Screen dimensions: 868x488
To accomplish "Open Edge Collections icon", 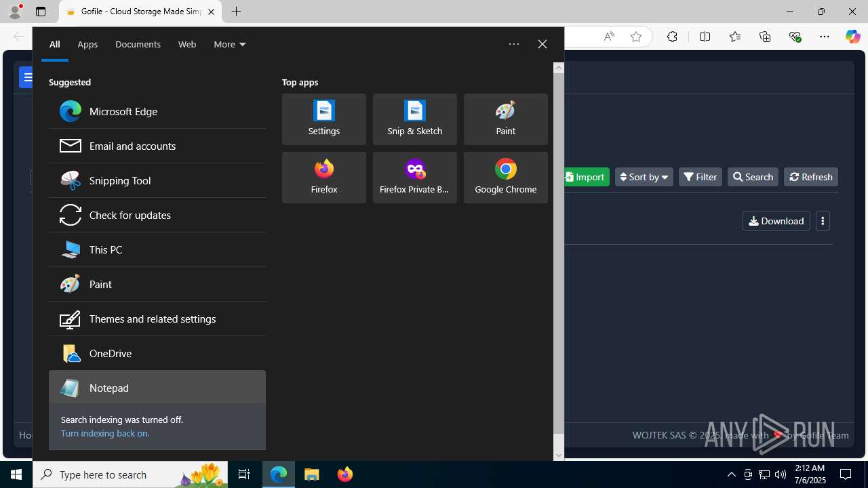I will tap(765, 37).
